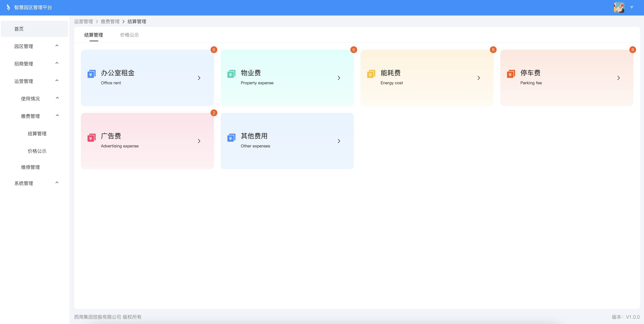
Task: Open the user account dropdown arrow
Action: [632, 8]
